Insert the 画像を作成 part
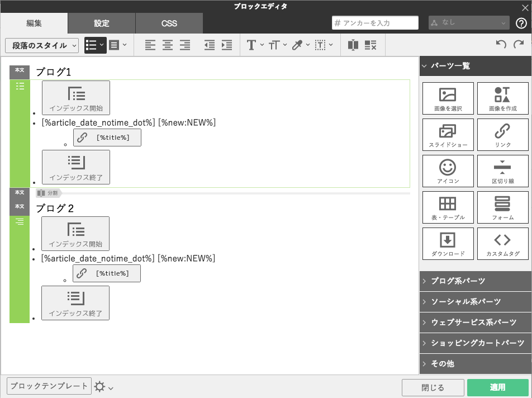 503,98
